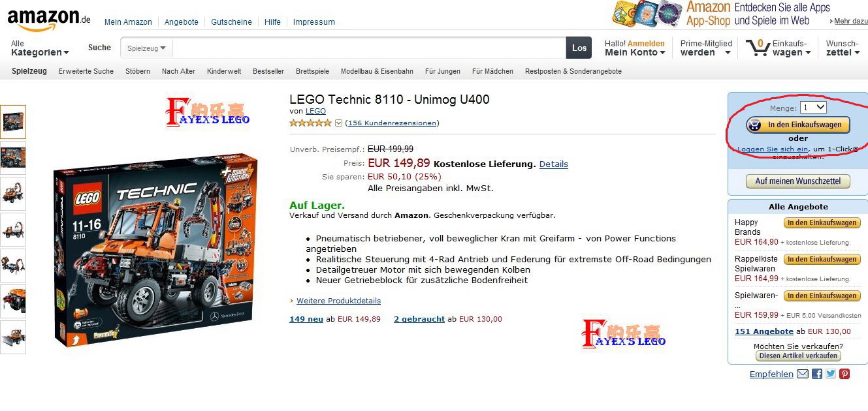Open the Mein Konto dropdown
This screenshot has width=868, height=411.
(x=635, y=52)
